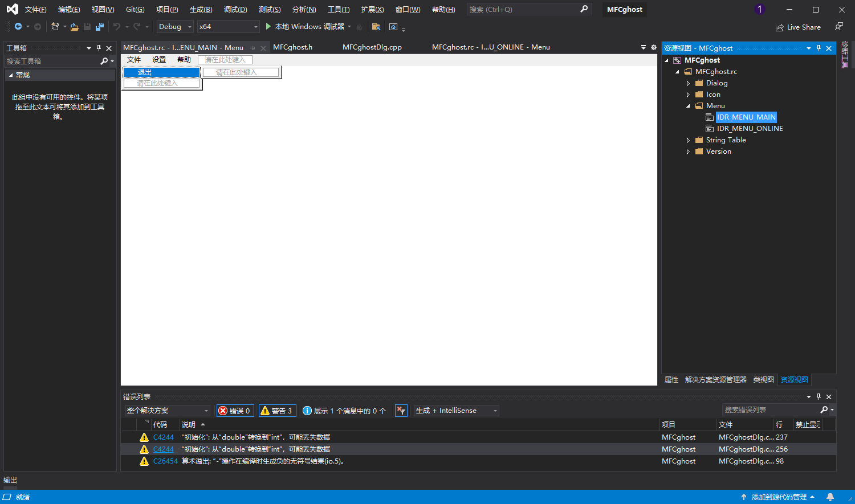Open notifications badge showing 1
Image resolution: width=855 pixels, height=504 pixels.
759,9
